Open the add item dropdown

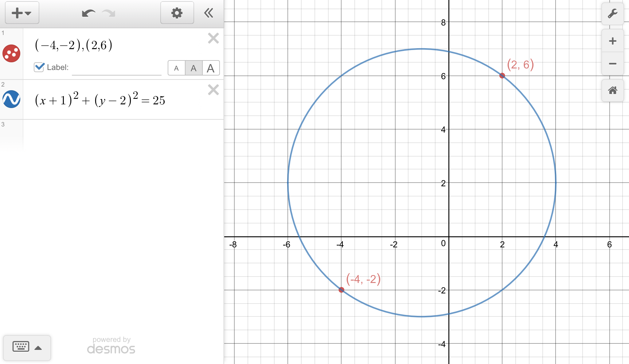click(22, 13)
